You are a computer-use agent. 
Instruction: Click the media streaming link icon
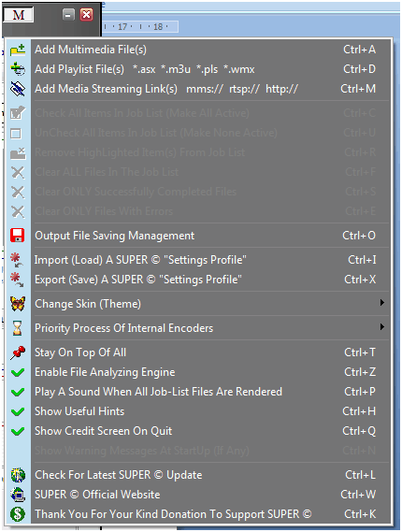(x=18, y=89)
